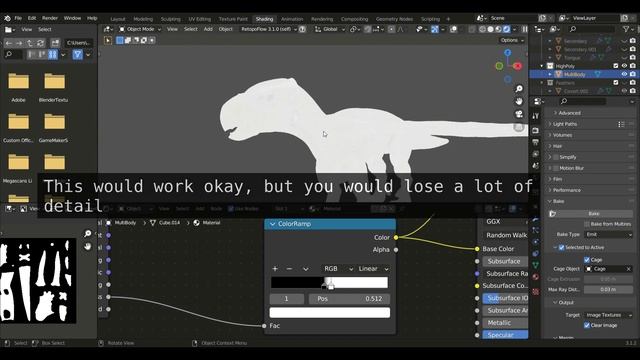The height and width of the screenshot is (360, 640).
Task: Switch to solid viewport shading
Action: click(491, 29)
